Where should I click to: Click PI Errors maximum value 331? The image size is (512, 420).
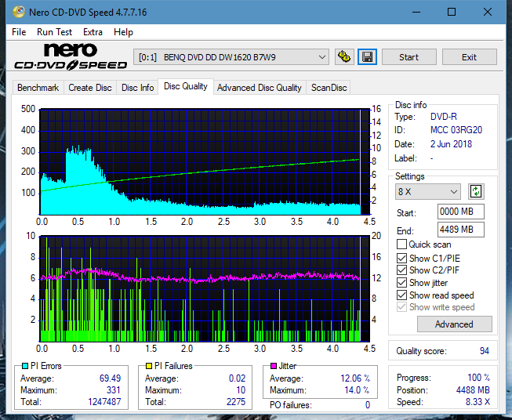114,390
